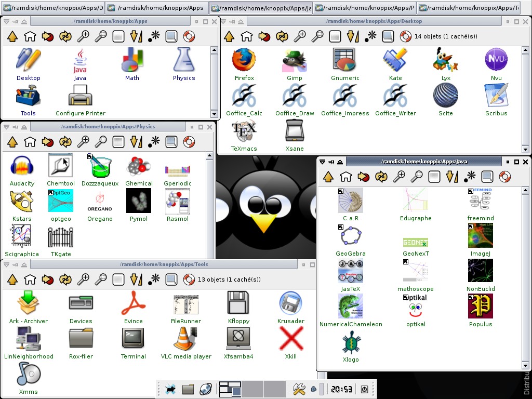Click stick pin on Java window titlebar

tap(331, 162)
